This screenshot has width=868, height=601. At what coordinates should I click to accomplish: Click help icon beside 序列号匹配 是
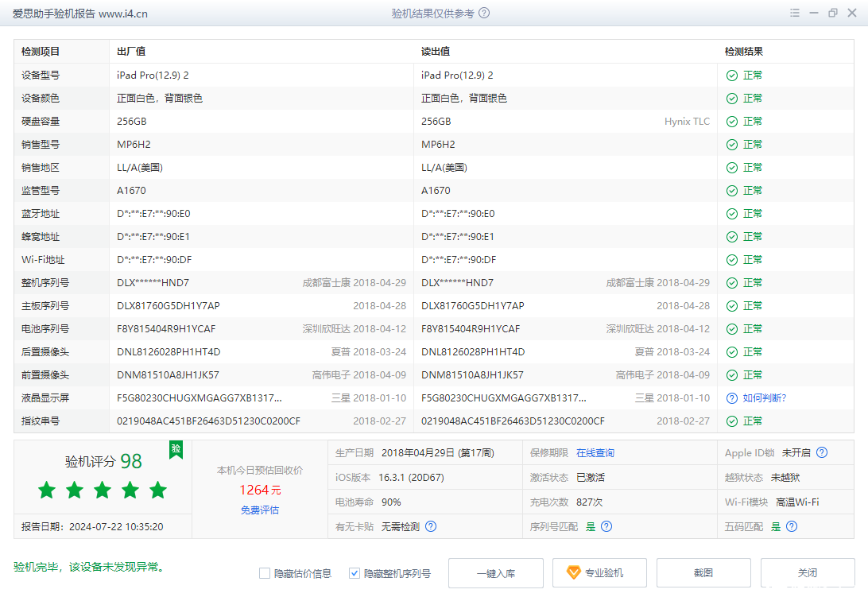tap(606, 526)
